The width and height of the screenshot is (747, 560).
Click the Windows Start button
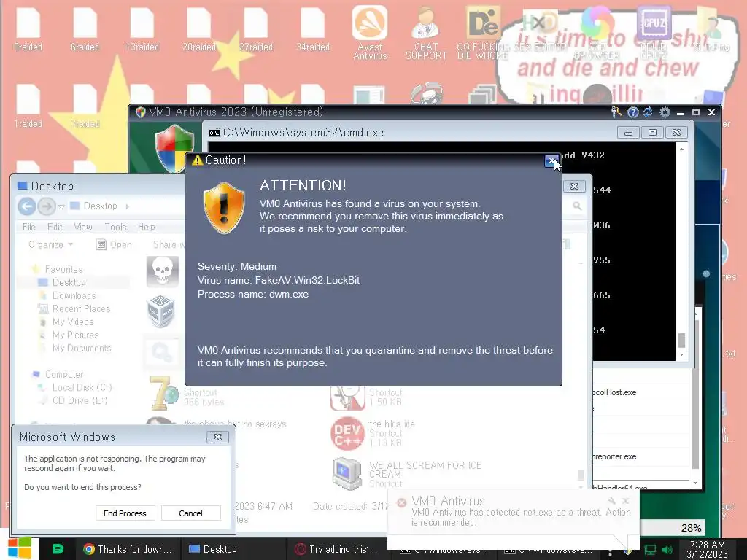click(20, 548)
